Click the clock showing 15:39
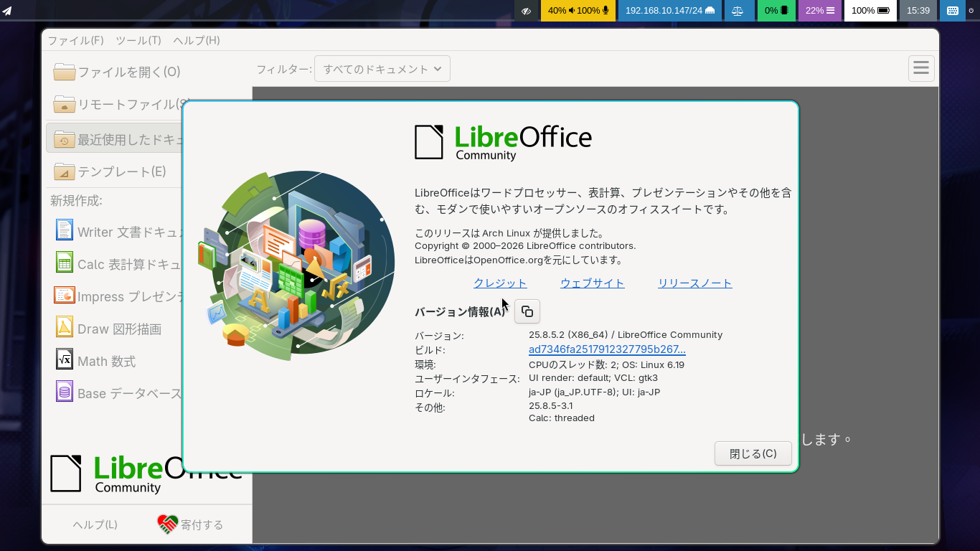 (918, 11)
